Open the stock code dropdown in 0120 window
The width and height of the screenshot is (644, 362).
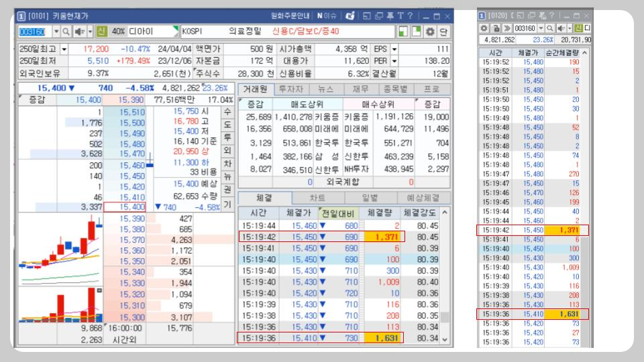(x=541, y=28)
